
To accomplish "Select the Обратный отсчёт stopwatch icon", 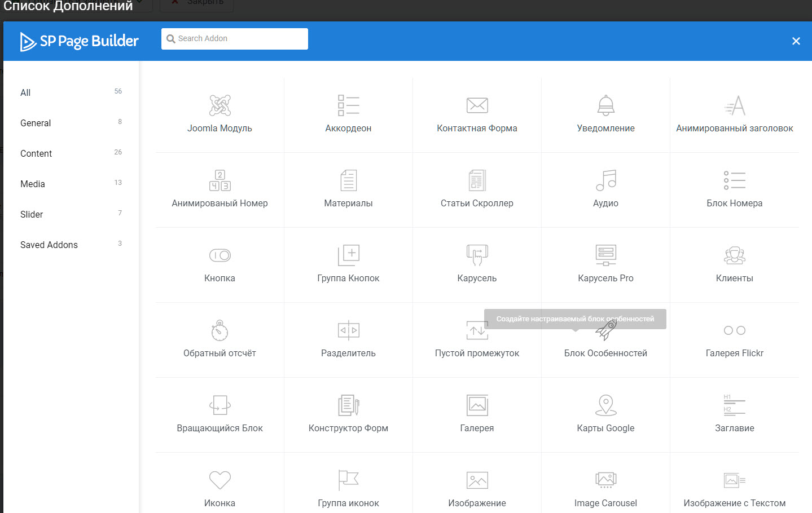I will tap(220, 330).
